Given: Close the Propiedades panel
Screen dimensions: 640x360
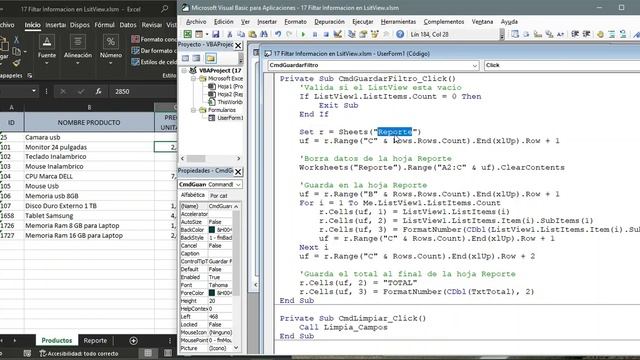Looking at the screenshot, I should (238, 171).
